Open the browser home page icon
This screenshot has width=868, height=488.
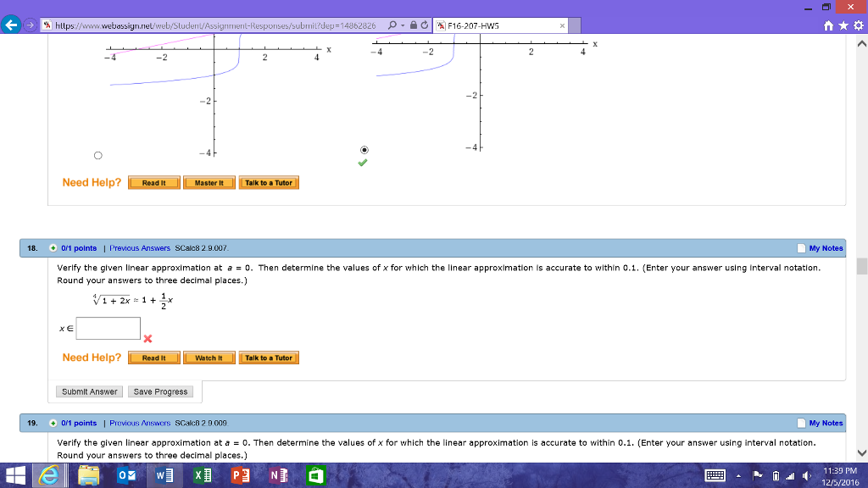pos(828,26)
